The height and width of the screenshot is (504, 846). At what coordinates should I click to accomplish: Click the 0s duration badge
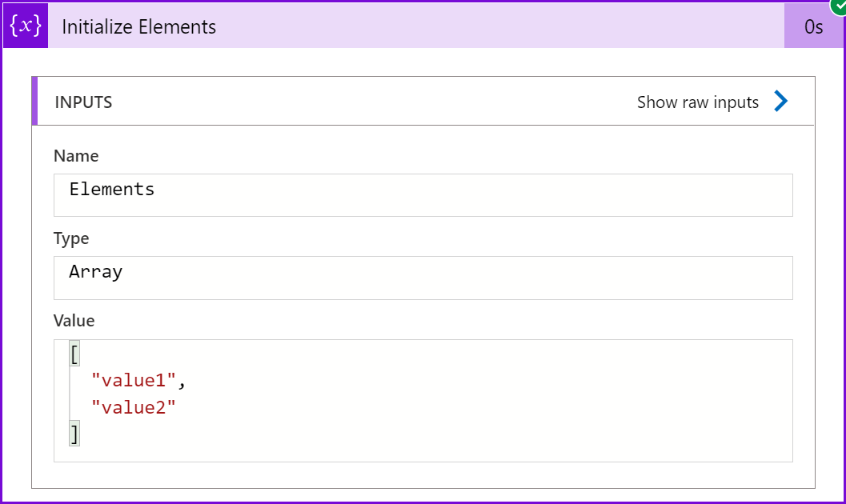(813, 27)
